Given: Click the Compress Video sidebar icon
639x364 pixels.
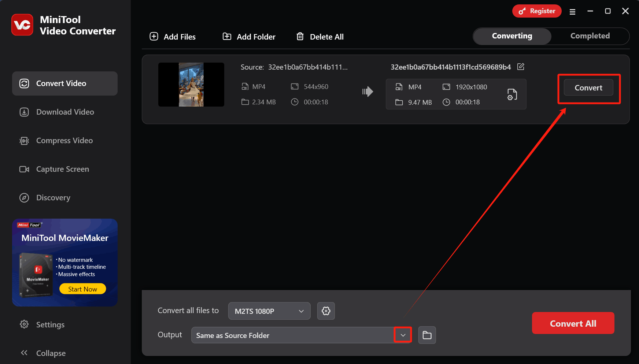Looking at the screenshot, I should point(24,141).
